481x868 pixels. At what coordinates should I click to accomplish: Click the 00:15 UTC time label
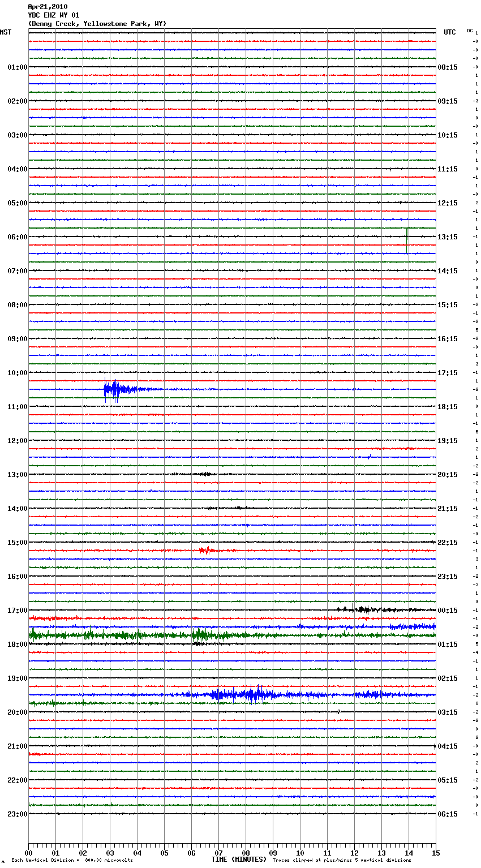pos(448,611)
